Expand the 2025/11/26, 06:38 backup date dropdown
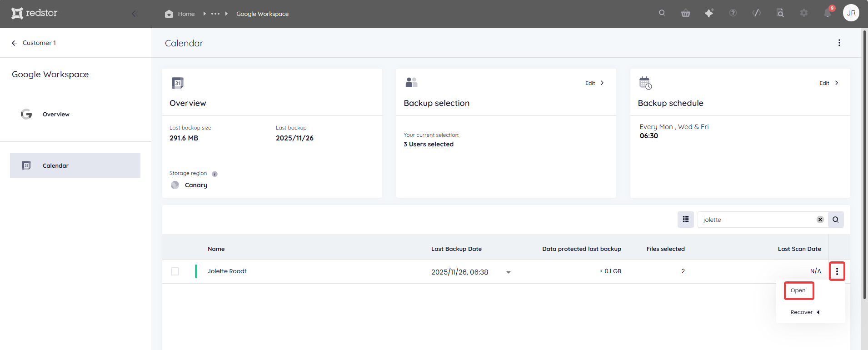Image resolution: width=868 pixels, height=350 pixels. click(509, 272)
